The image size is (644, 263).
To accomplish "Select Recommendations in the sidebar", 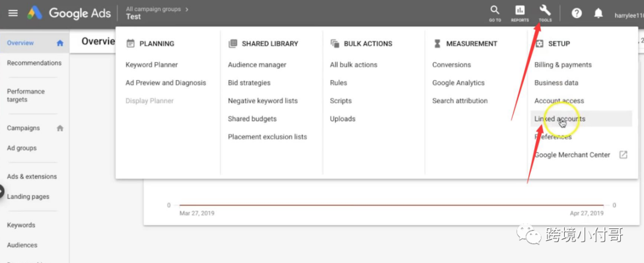I will coord(34,63).
